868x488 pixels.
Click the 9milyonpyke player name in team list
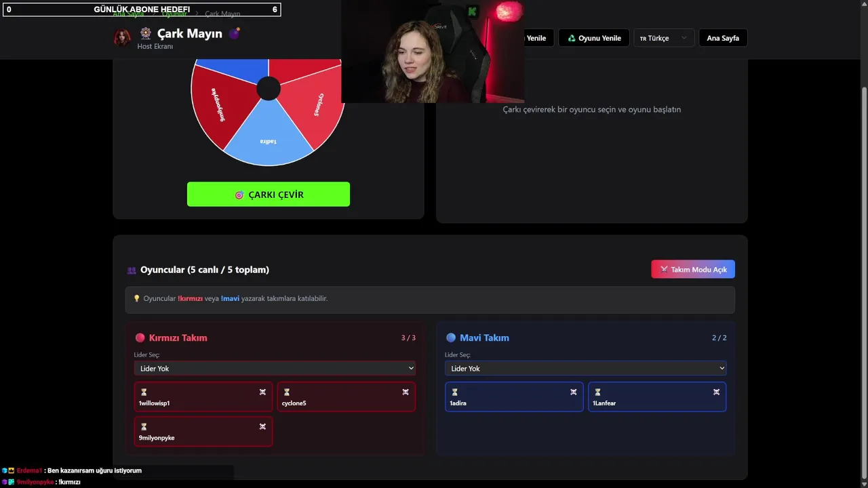pyautogui.click(x=157, y=438)
